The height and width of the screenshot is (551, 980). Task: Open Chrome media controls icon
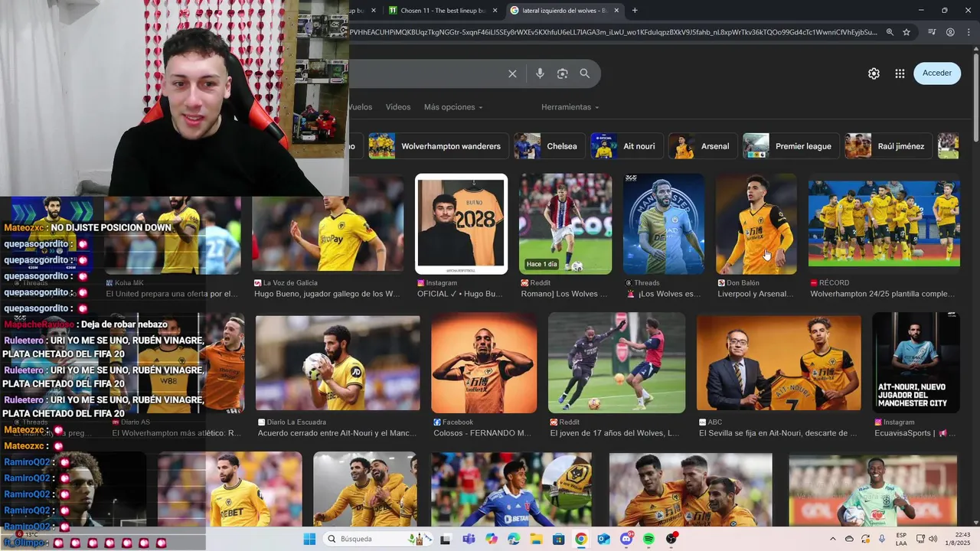click(932, 32)
